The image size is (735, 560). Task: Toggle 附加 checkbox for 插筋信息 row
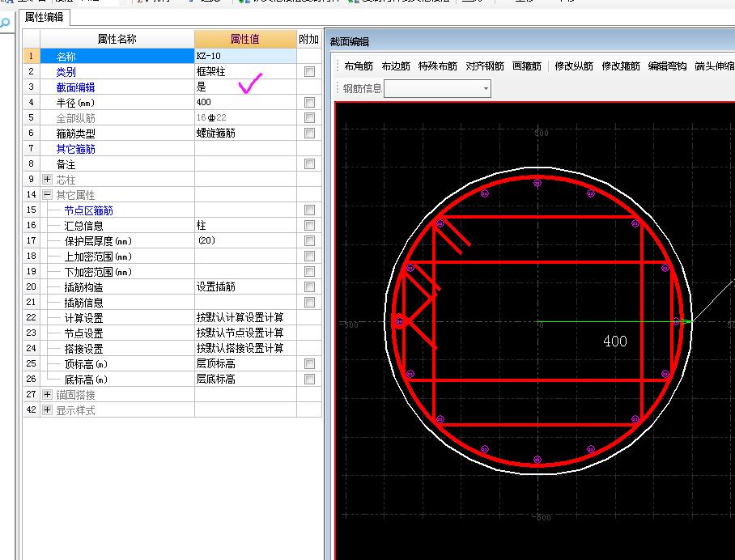pyautogui.click(x=309, y=303)
